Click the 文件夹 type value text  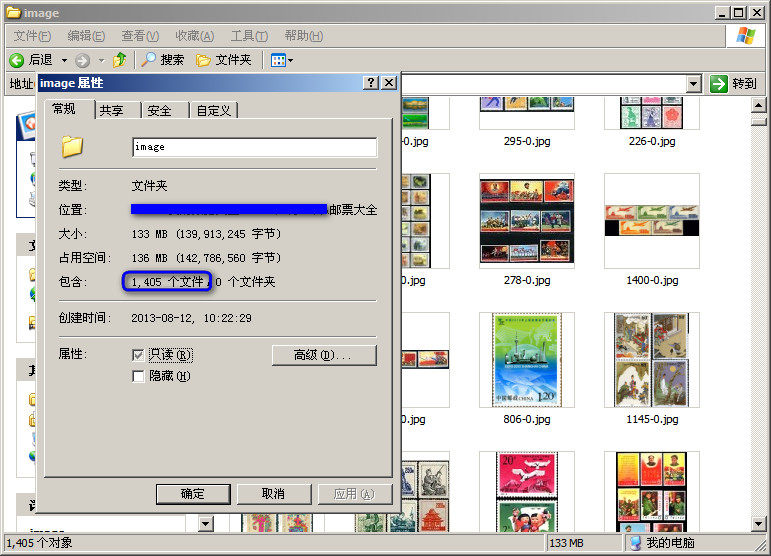click(x=149, y=186)
